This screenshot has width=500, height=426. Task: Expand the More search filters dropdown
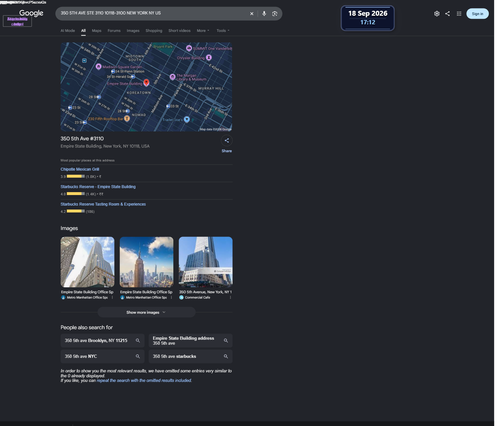pos(203,30)
